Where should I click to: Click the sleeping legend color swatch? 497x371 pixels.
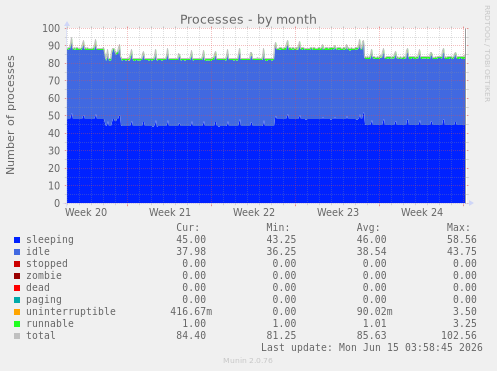[x=17, y=240]
